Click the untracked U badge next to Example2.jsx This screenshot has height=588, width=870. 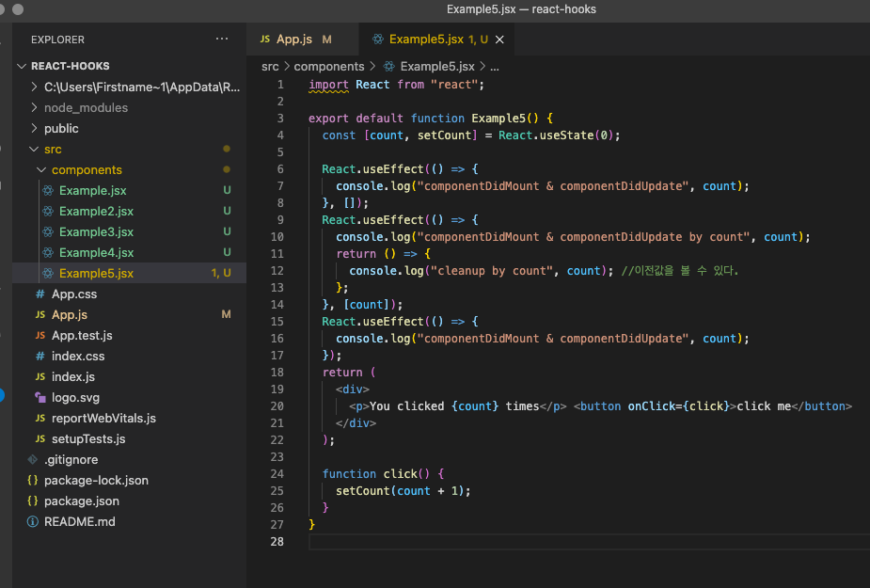(x=227, y=211)
